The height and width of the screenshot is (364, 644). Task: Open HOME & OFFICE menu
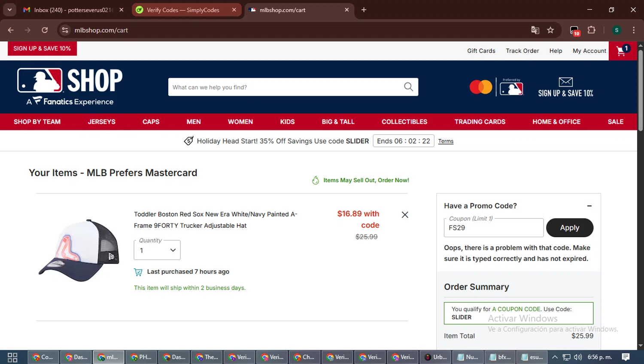(556, 122)
